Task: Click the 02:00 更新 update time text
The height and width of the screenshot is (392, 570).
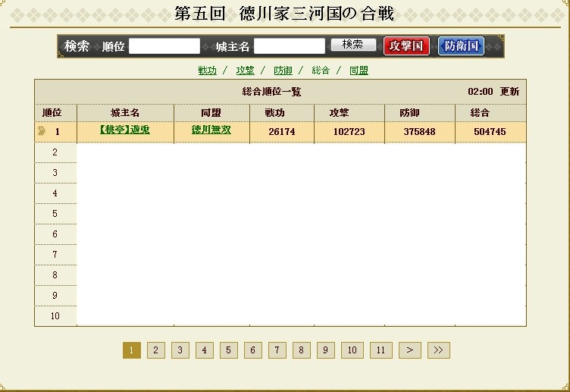Action: [x=493, y=91]
